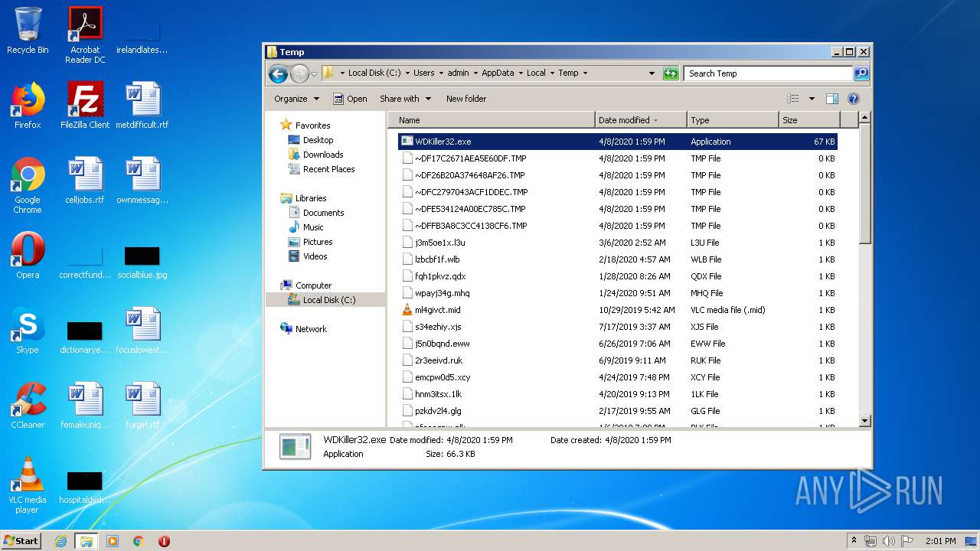This screenshot has width=980, height=551.
Task: Sort by Size column header
Action: 809,120
